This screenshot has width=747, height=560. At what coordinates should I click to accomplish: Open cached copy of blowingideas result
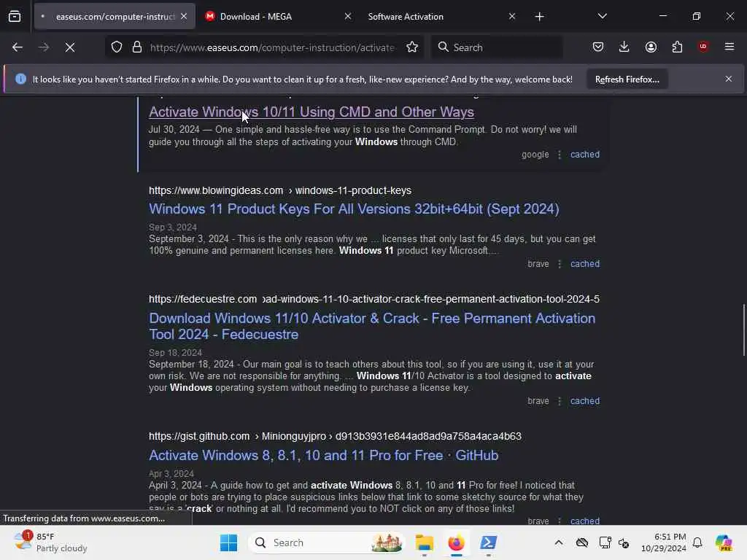click(x=585, y=264)
